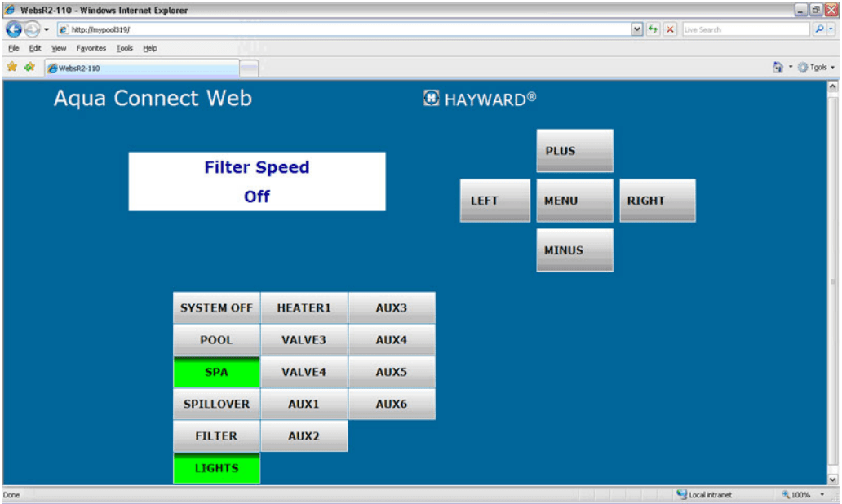The height and width of the screenshot is (504, 842).
Task: Toggle the SPILLOVER button
Action: point(216,404)
